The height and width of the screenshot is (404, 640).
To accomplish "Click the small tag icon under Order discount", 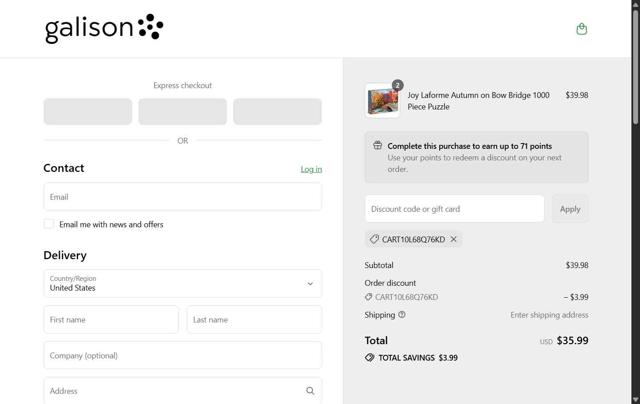I will pyautogui.click(x=368, y=297).
